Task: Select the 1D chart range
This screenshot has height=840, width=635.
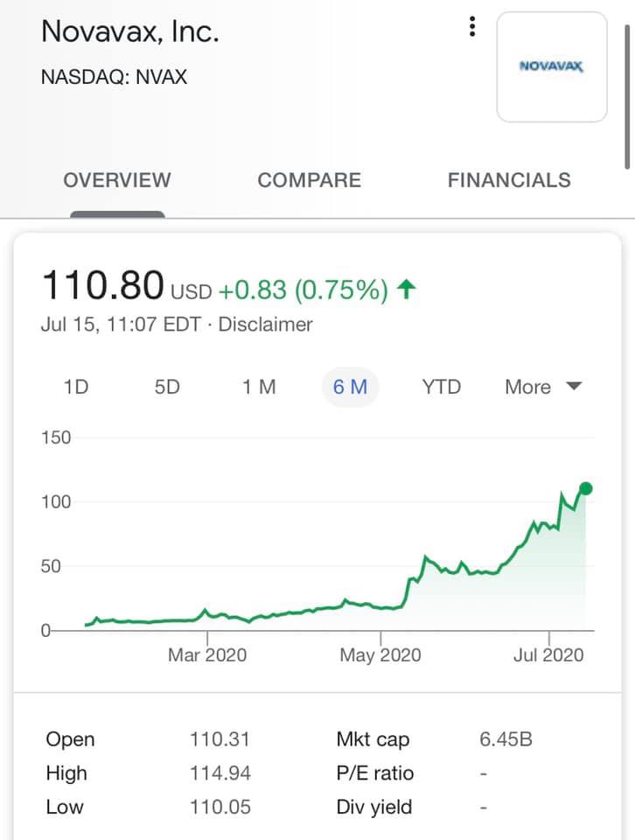Action: [76, 387]
